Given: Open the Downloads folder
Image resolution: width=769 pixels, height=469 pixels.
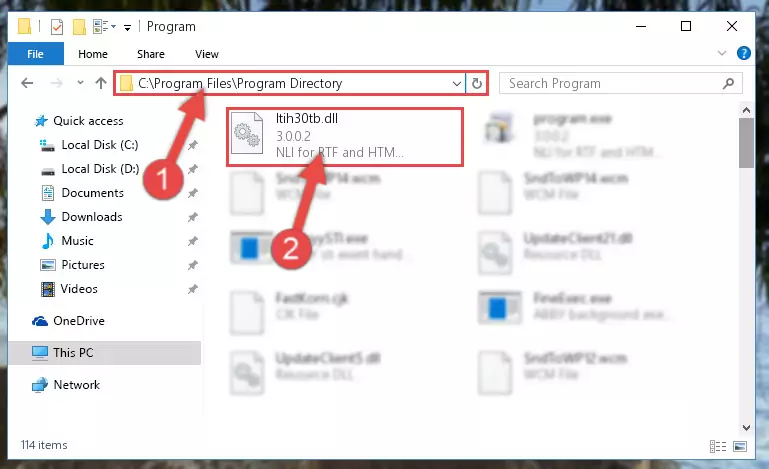Looking at the screenshot, I should click(92, 217).
